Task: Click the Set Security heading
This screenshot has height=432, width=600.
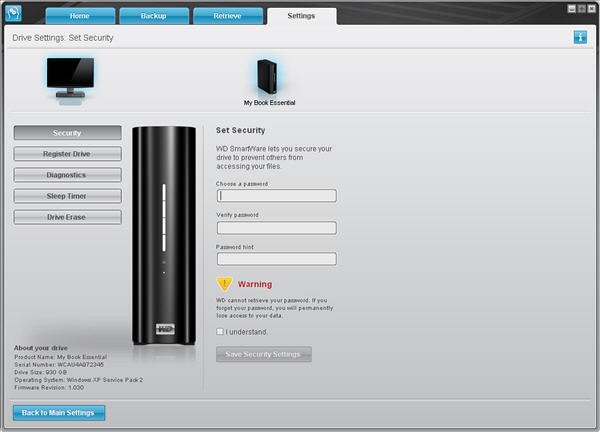Action: (x=240, y=130)
